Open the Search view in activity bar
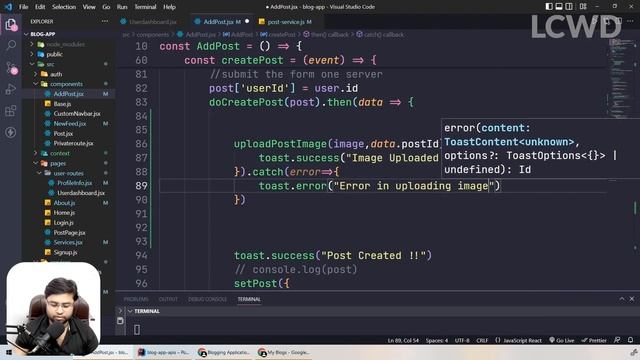The image size is (640, 360). tap(11, 45)
